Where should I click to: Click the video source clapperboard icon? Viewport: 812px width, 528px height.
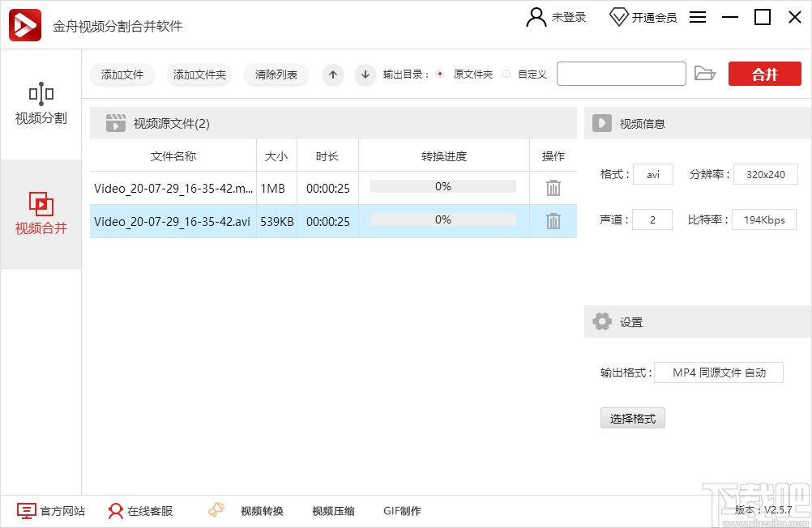(116, 123)
